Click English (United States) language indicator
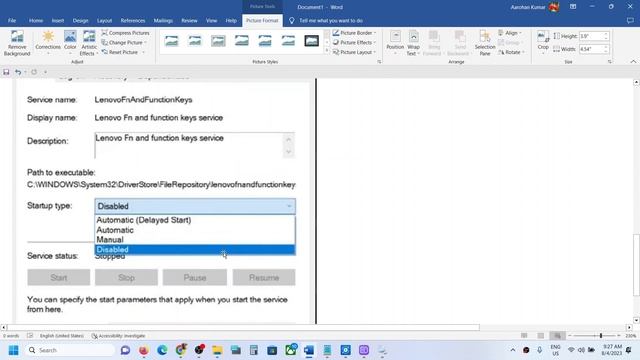 click(x=62, y=336)
